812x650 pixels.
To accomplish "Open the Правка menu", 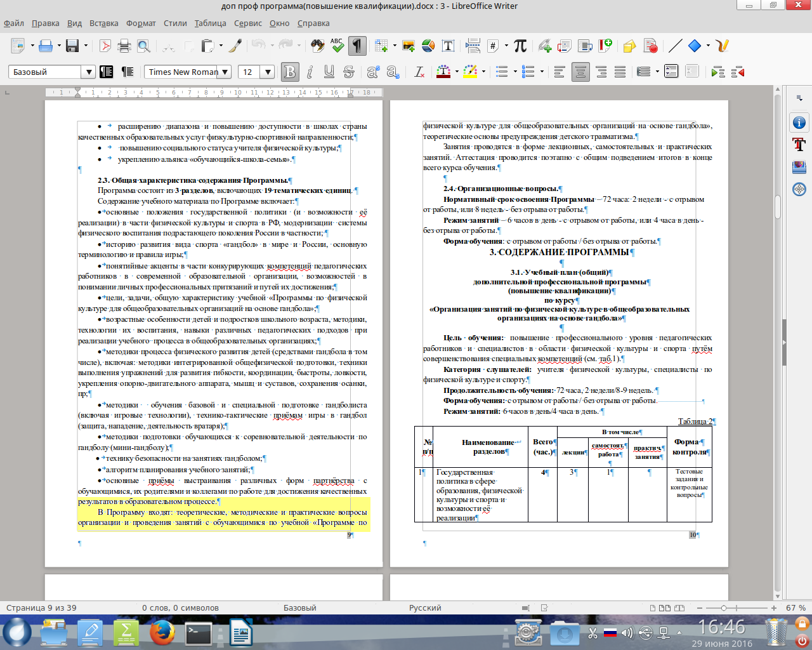I will (x=46, y=23).
